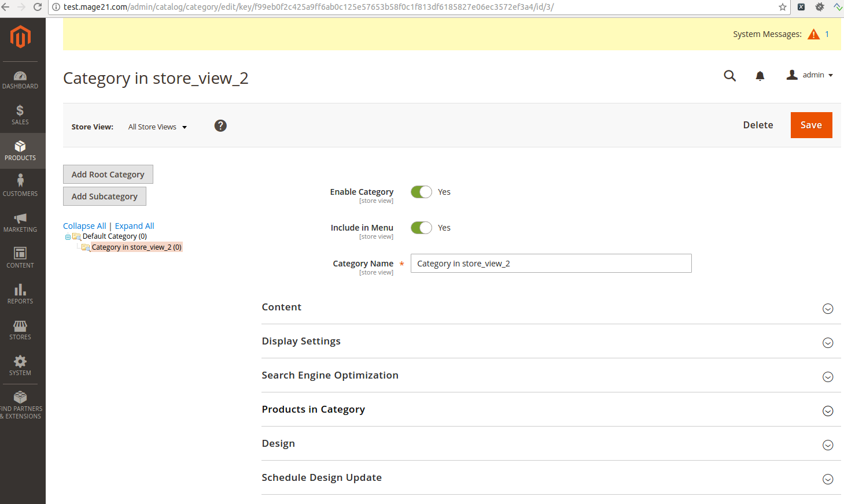The width and height of the screenshot is (844, 504).
Task: Open the admin account menu
Action: (809, 75)
